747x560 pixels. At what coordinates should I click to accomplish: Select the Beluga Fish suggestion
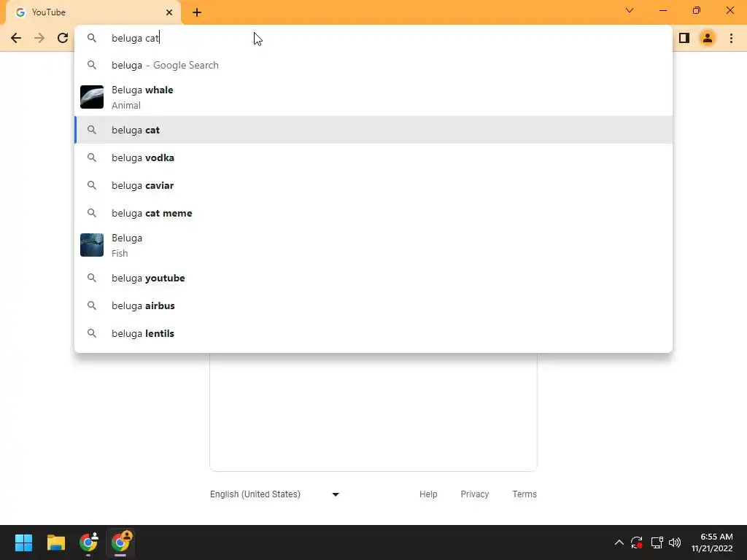[373, 245]
